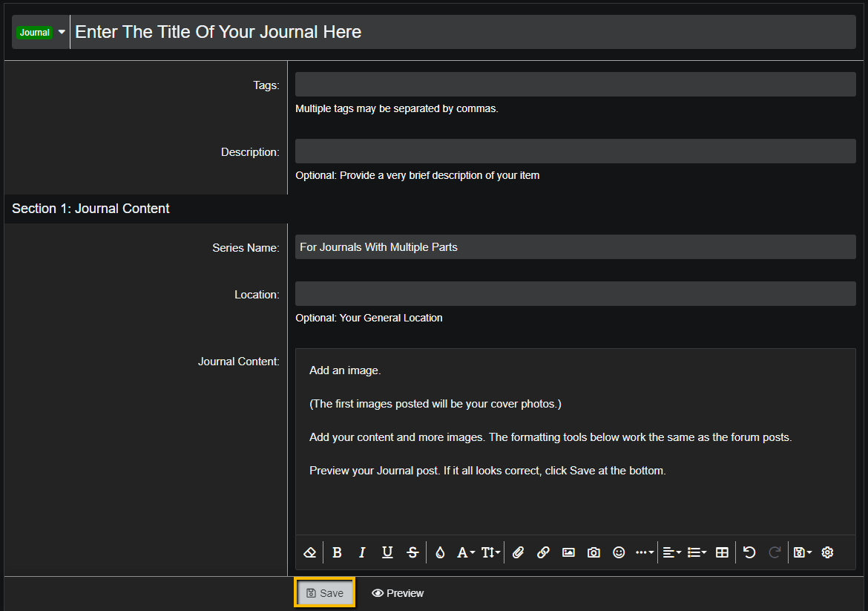The height and width of the screenshot is (611, 868).
Task: Click the Camera media icon
Action: pyautogui.click(x=594, y=552)
